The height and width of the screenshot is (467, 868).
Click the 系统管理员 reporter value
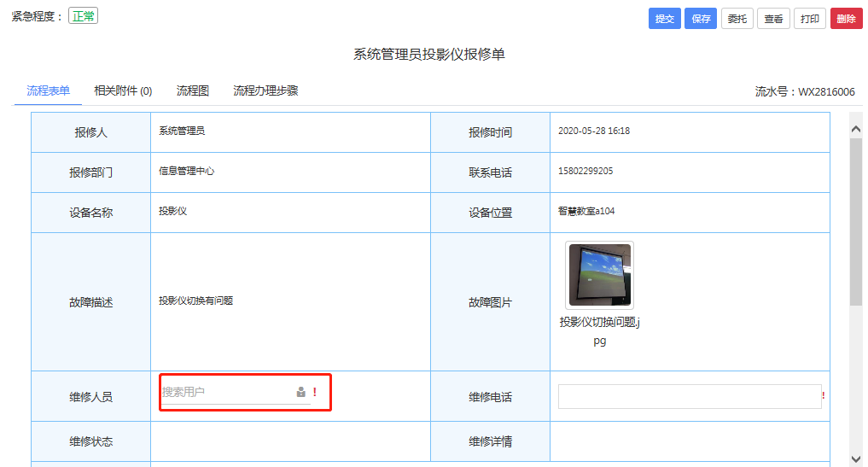coord(182,131)
